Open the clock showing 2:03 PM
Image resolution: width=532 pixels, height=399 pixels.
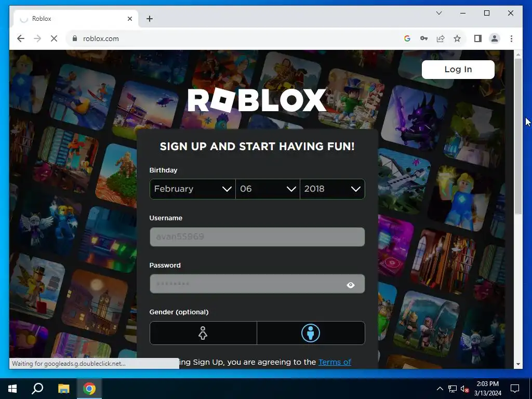pyautogui.click(x=487, y=389)
